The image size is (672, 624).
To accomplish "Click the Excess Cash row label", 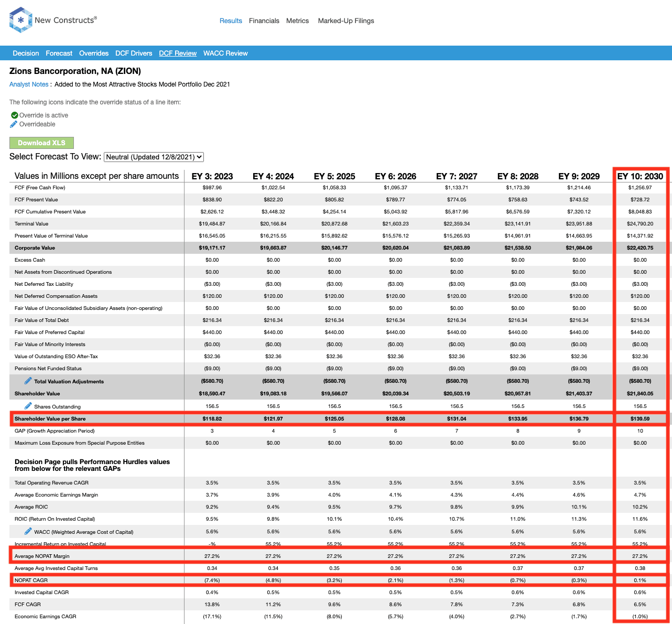I will [x=30, y=260].
